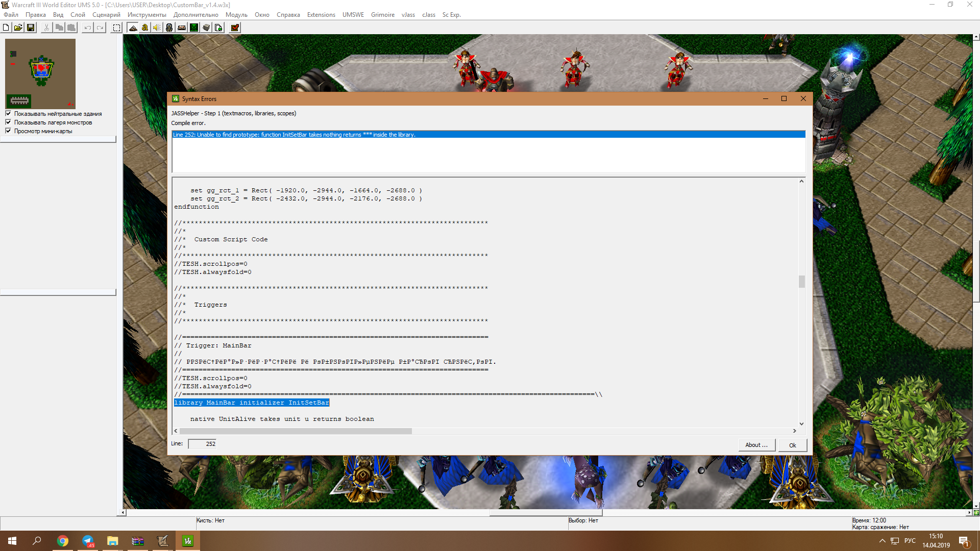Viewport: 980px width, 551px height.
Task: Disable 'Просмотр мини-карты' checkbox
Action: pos(8,131)
